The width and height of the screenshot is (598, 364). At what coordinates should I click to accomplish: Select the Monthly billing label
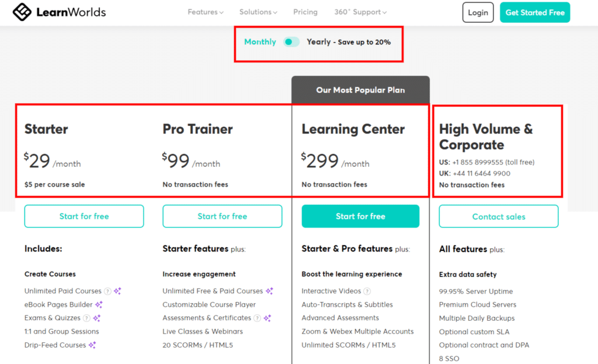pos(260,42)
